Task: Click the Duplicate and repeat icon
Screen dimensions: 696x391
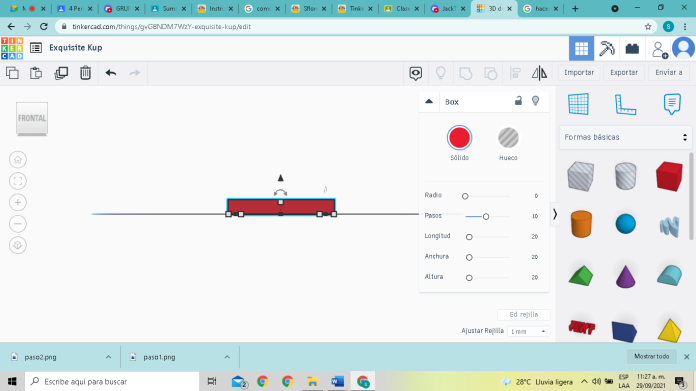Action: click(61, 73)
